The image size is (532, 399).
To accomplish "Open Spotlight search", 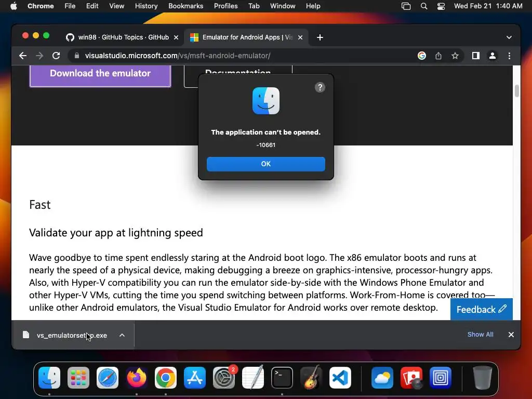I will 424,6.
